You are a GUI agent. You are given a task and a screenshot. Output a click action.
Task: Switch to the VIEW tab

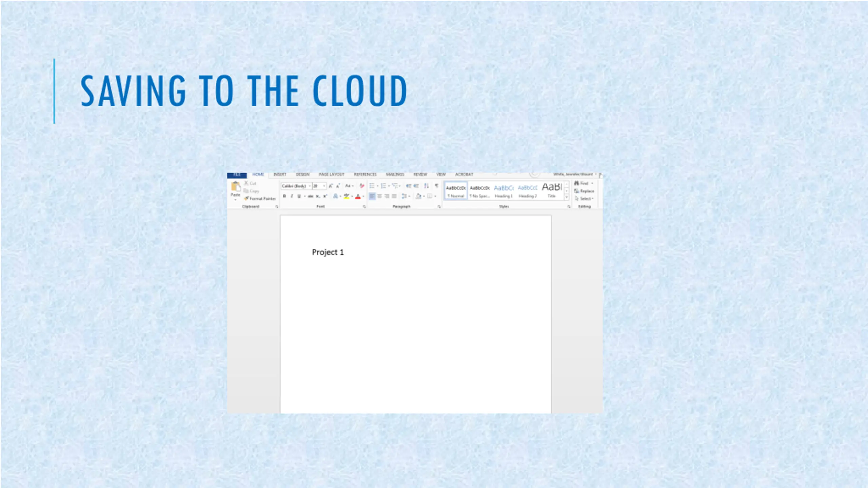tap(441, 175)
